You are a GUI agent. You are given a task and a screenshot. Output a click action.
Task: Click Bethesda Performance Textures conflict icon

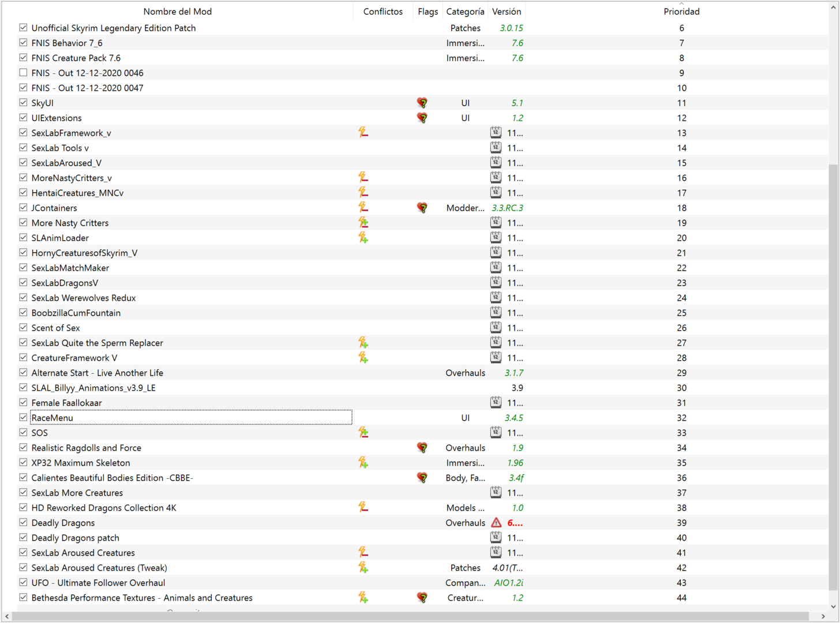(363, 598)
